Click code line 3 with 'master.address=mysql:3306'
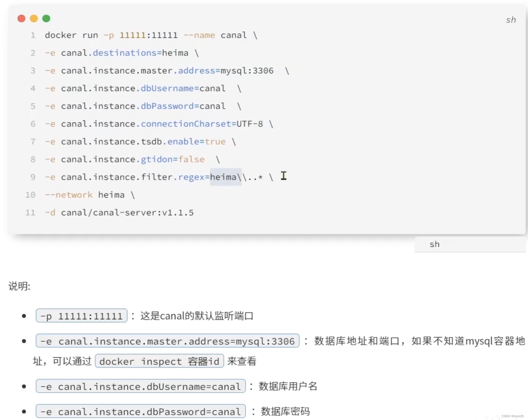Image resolution: width=528 pixels, height=420 pixels. (167, 71)
